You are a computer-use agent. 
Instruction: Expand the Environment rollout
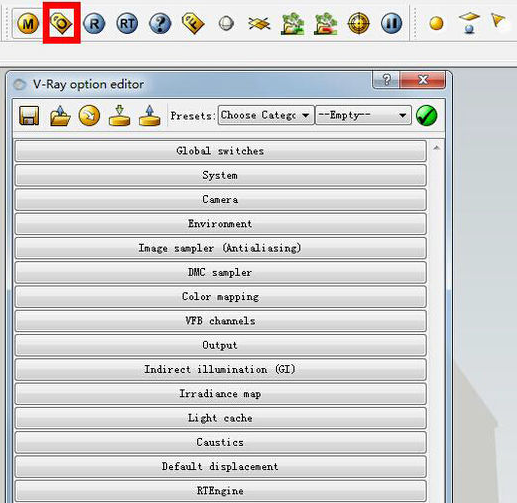pyautogui.click(x=220, y=224)
